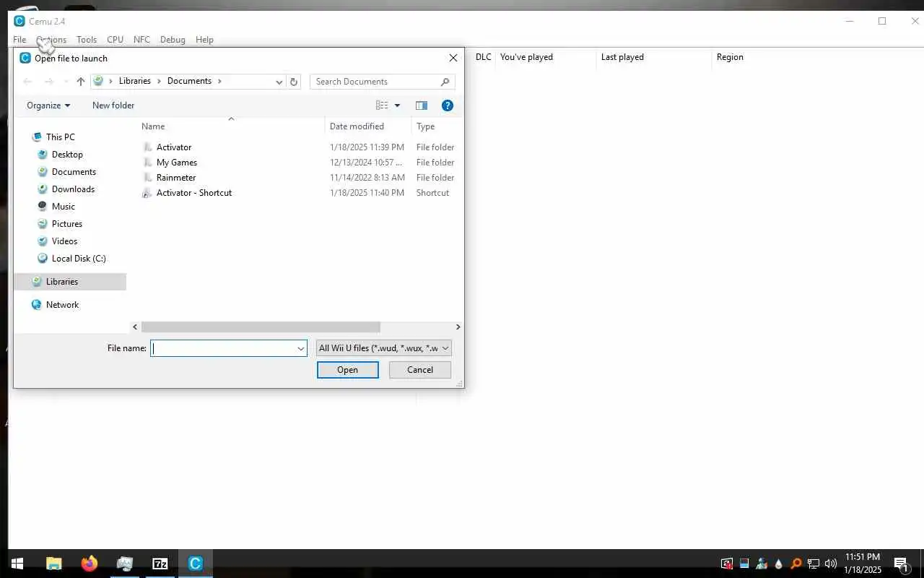Sort Cemu game list by Region

pyautogui.click(x=730, y=57)
